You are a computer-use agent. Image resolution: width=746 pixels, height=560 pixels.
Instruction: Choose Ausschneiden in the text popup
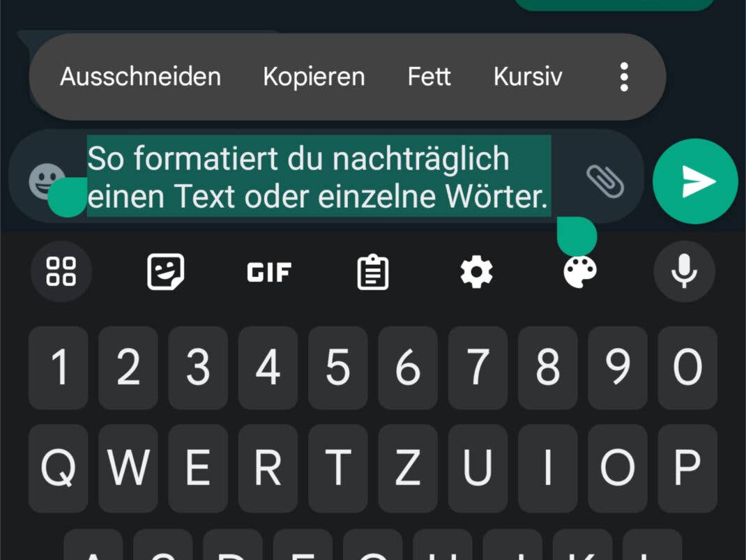coord(140,77)
